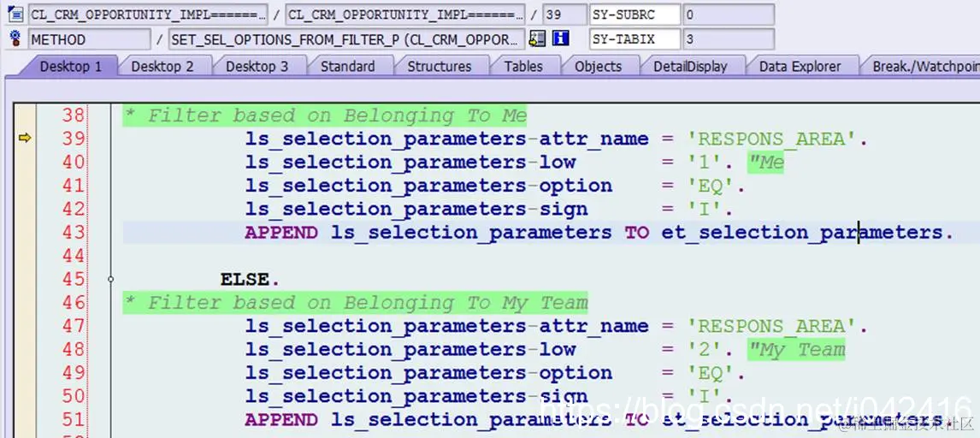
Task: Click the second CL_CRM_OPPORTUNITY_IMPL include field
Action: click(405, 15)
